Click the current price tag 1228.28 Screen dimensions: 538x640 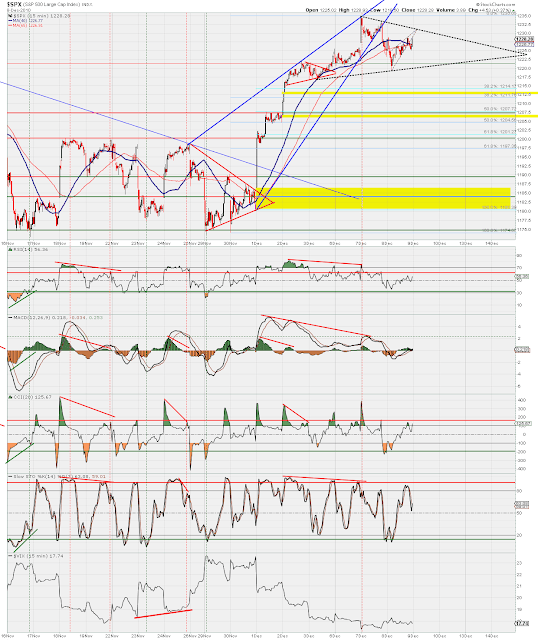(x=525, y=39)
